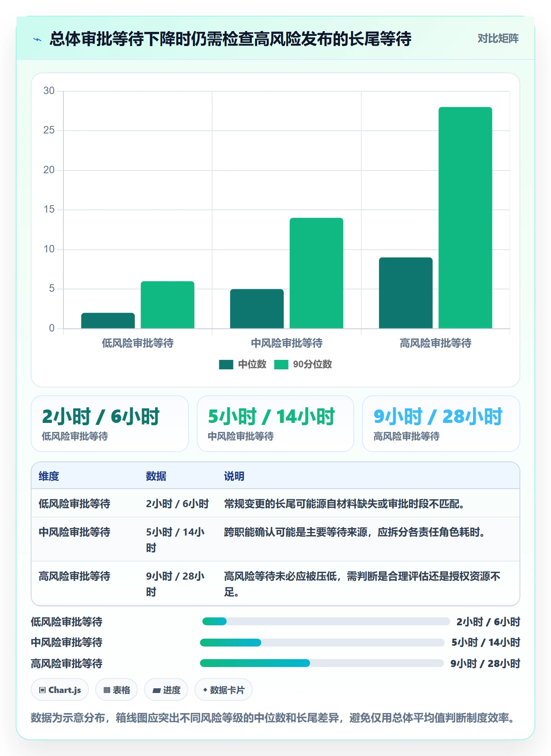551x756 pixels.
Task: Click the 中风险审批等待 progress bar
Action: pos(322,643)
